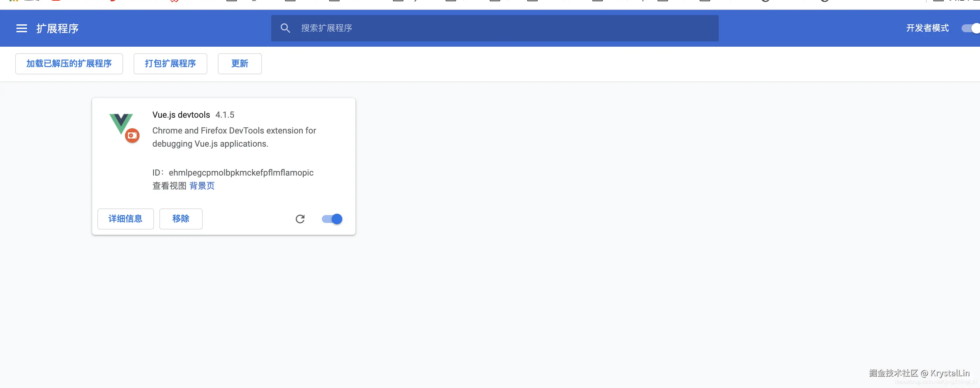Disable the Vue.js devtools extension toggle

click(331, 219)
